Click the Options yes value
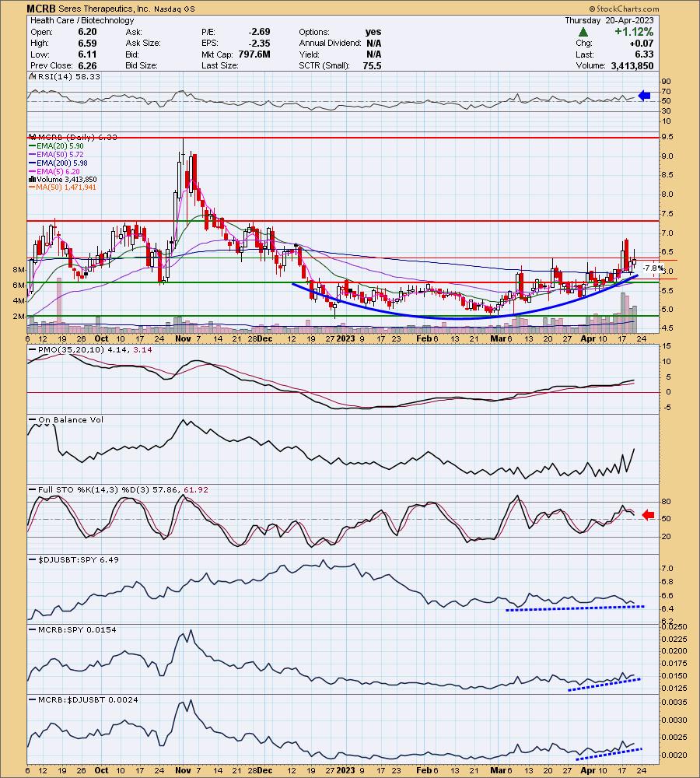This screenshot has width=700, height=778. pyautogui.click(x=373, y=32)
